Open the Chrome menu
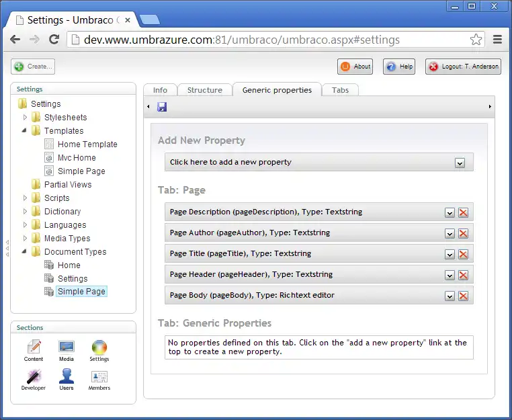512x420 pixels. pyautogui.click(x=497, y=40)
